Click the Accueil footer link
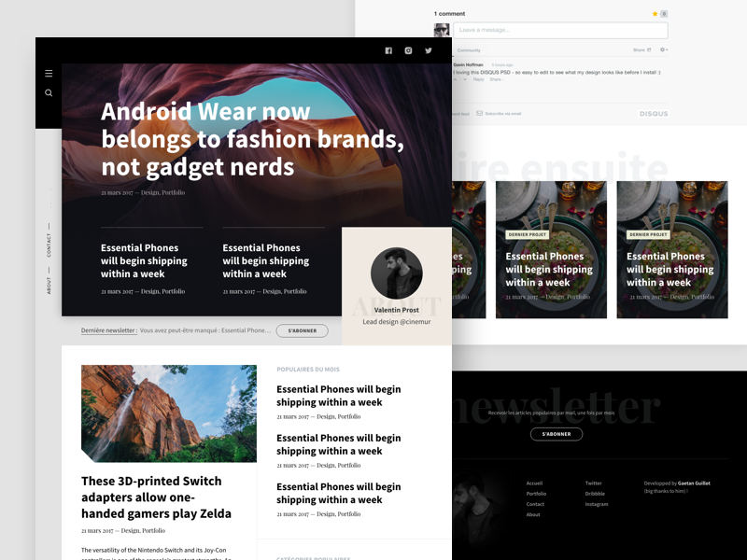Viewport: 747px width, 560px height. click(x=534, y=483)
